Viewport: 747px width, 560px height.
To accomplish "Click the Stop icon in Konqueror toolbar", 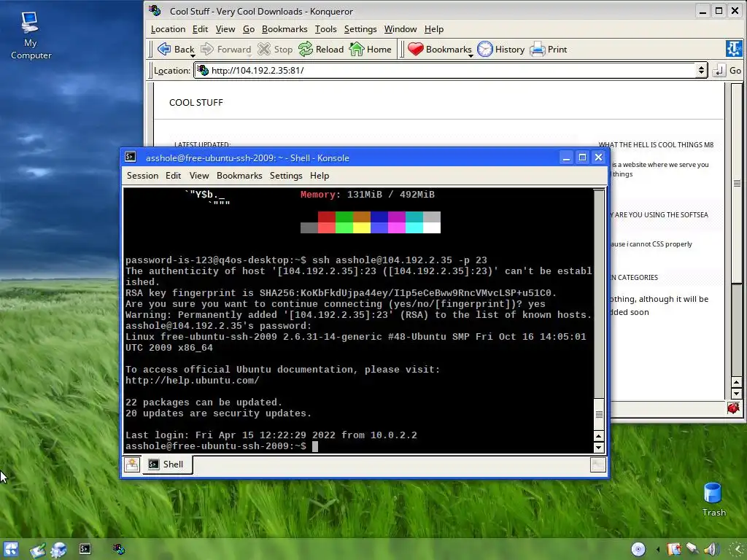I will pyautogui.click(x=264, y=49).
